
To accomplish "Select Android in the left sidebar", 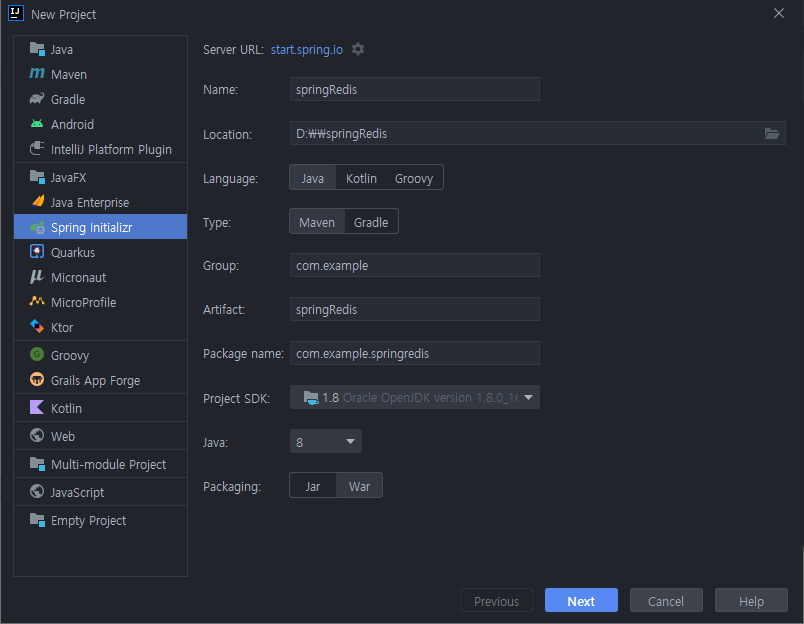I will (100, 124).
